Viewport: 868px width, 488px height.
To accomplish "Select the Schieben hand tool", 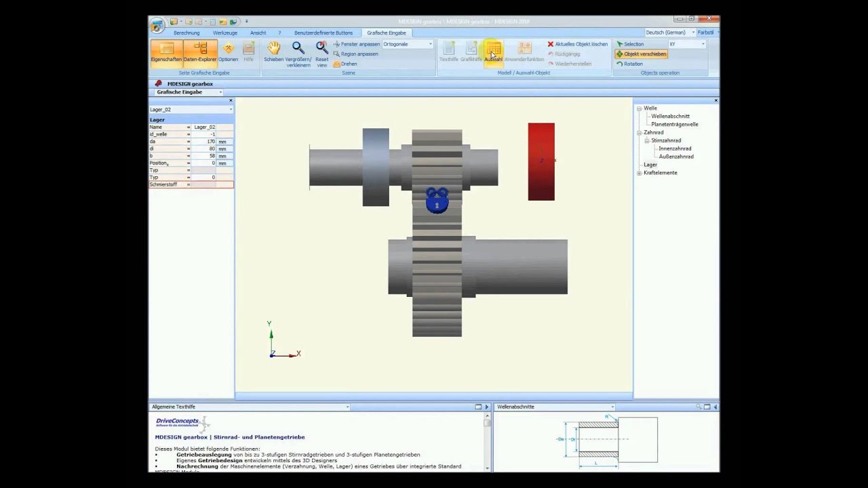I will [273, 52].
